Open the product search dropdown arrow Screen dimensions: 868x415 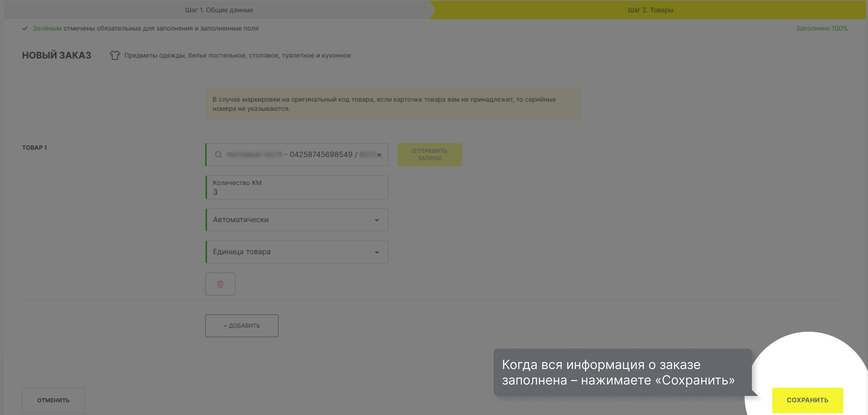point(379,155)
